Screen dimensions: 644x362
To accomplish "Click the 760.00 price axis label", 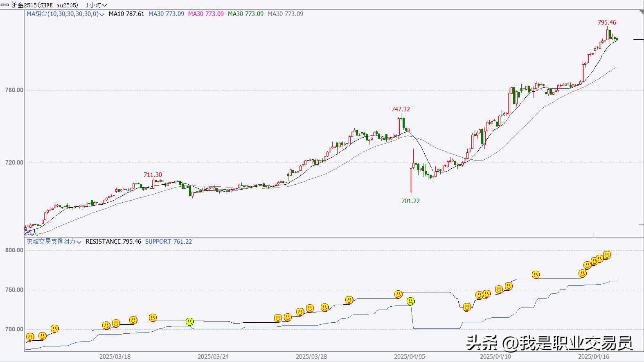I will coord(14,90).
